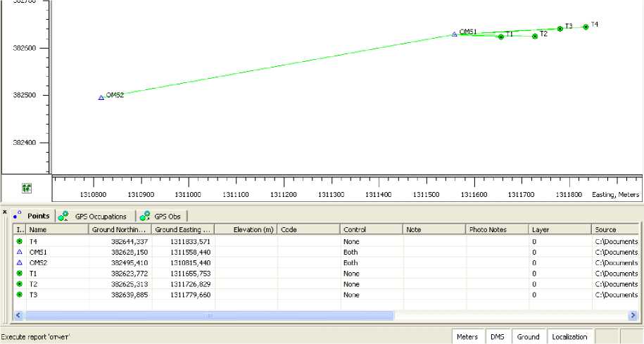Viewport: 644px width, 344px height.
Task: Click the Control value 'Both' for OMS1
Action: [x=351, y=252]
